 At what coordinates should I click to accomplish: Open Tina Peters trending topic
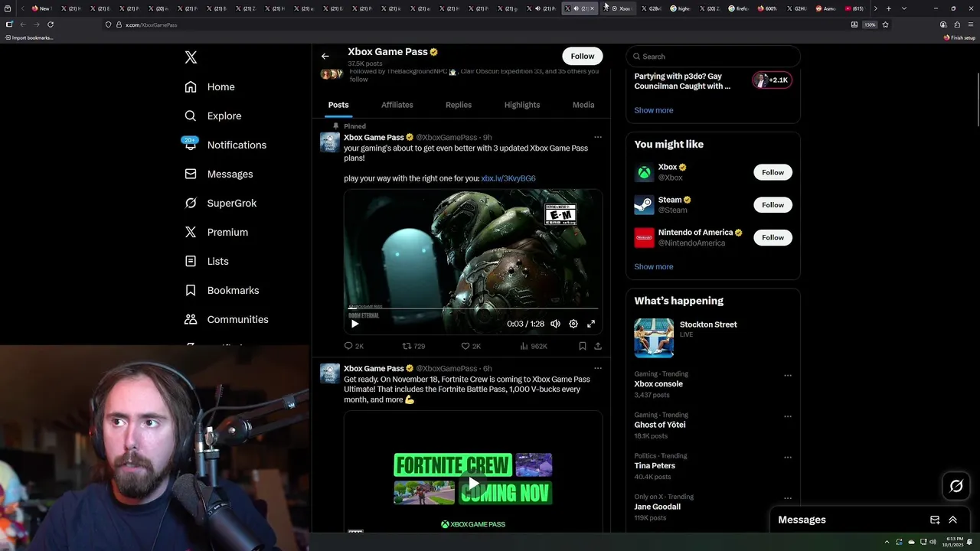point(655,465)
